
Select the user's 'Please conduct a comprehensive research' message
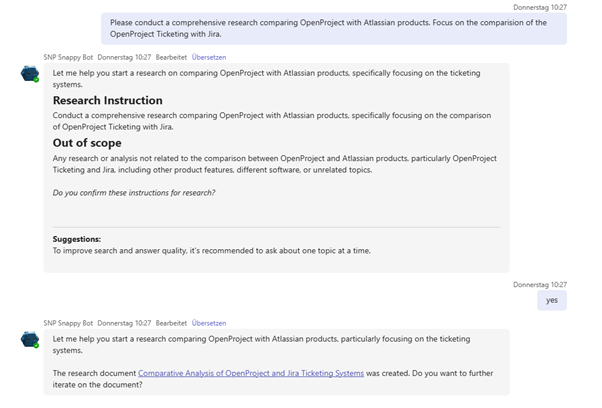[334, 28]
